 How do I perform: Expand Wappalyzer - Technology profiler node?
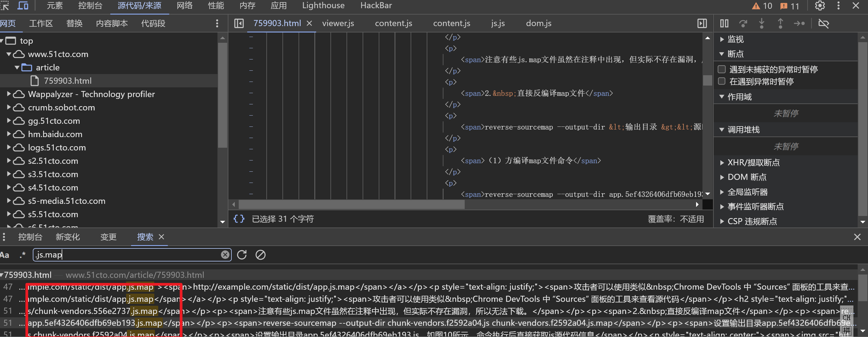pos(9,94)
